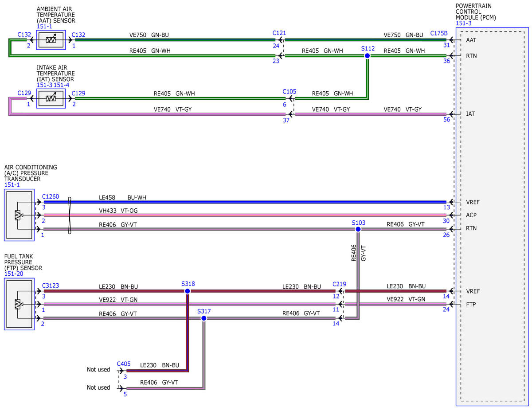The height and width of the screenshot is (411, 532).
Task: Click the VREF label at pin 13
Action: click(x=473, y=202)
